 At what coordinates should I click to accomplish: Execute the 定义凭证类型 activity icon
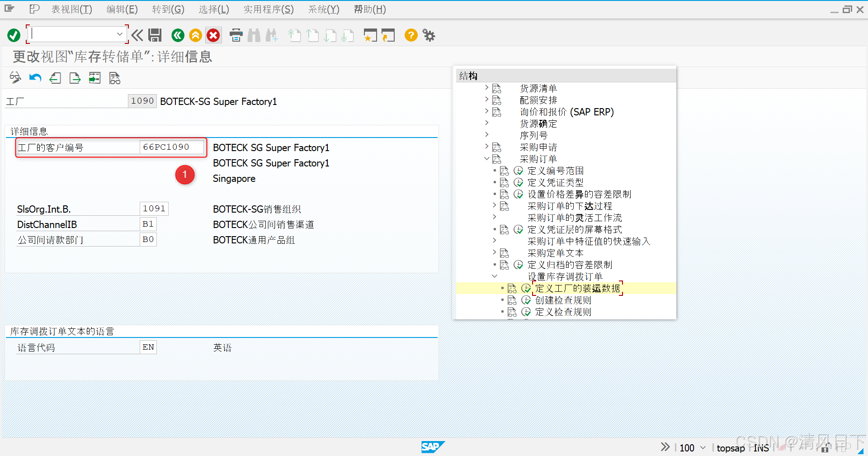click(x=519, y=182)
